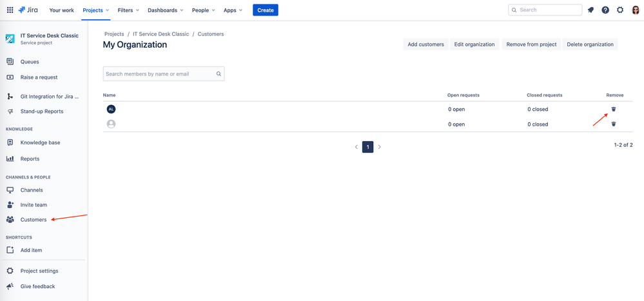Open Your work in top navigation

(x=62, y=10)
